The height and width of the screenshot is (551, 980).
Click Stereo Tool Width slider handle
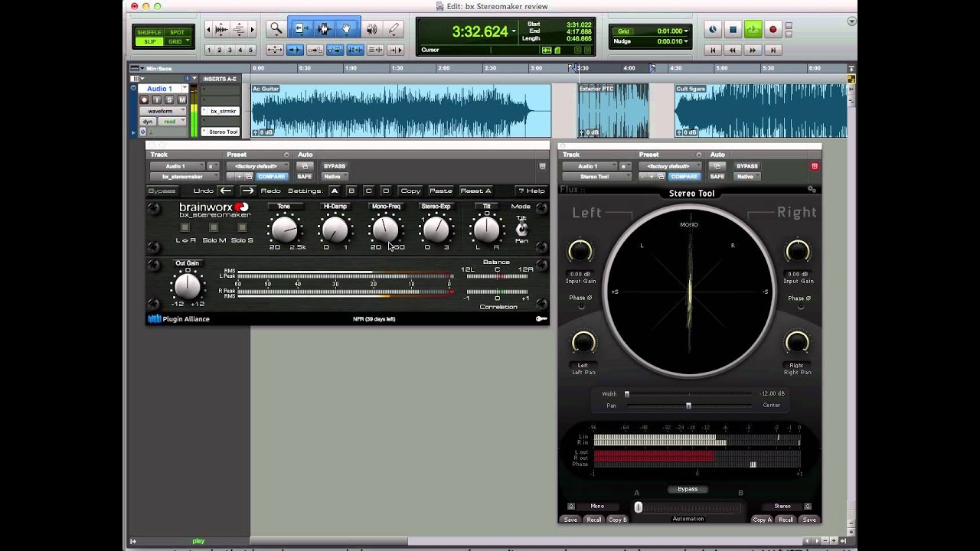point(626,394)
